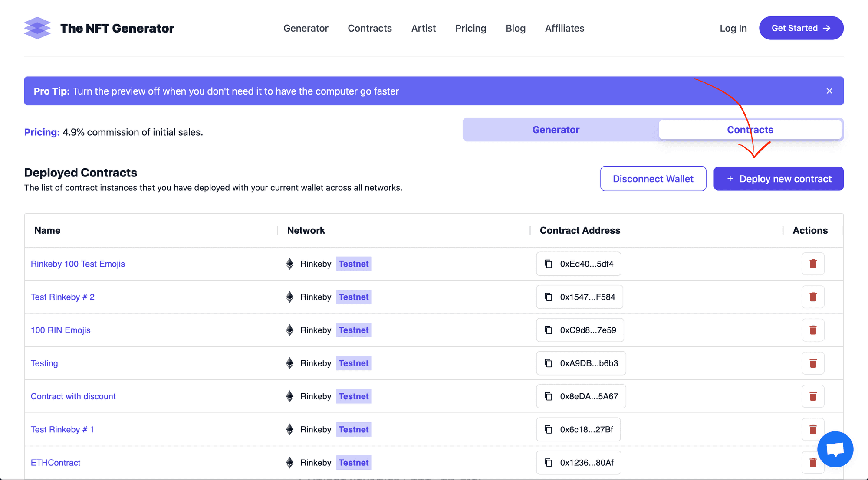The height and width of the screenshot is (480, 868).
Task: Toggle the Testnet badge on Test Rinkeby #2
Action: click(x=354, y=297)
